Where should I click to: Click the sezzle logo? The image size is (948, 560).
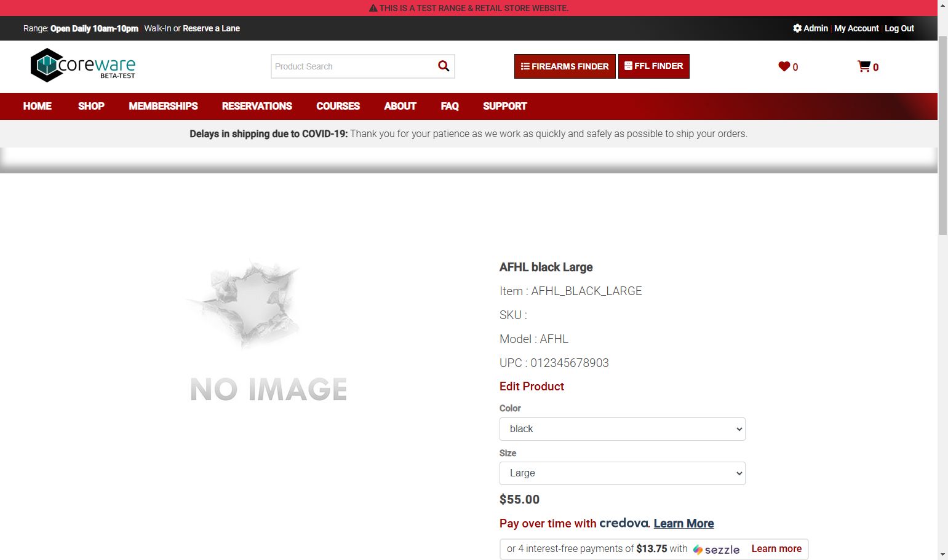pos(716,550)
